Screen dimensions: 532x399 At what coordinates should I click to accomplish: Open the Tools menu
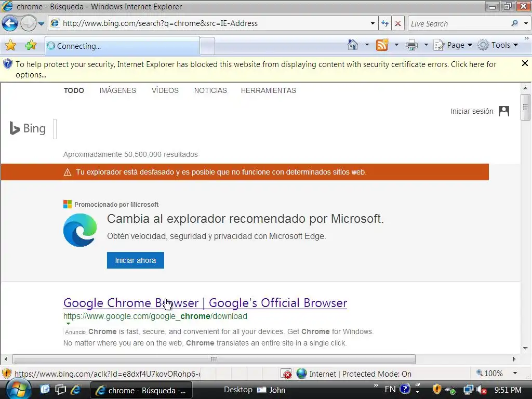(498, 45)
